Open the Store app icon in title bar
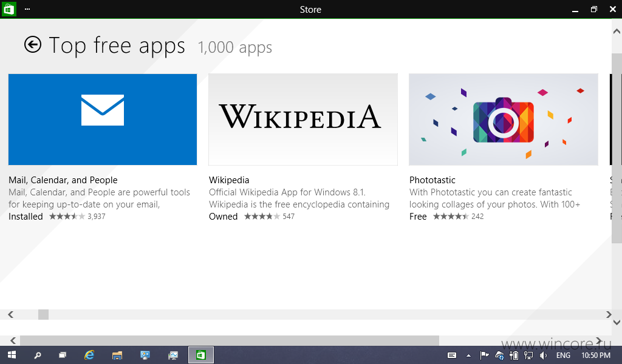 (9, 9)
